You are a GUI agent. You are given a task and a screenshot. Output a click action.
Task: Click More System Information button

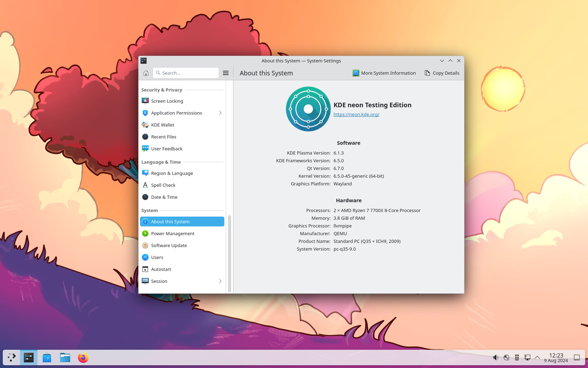(384, 73)
